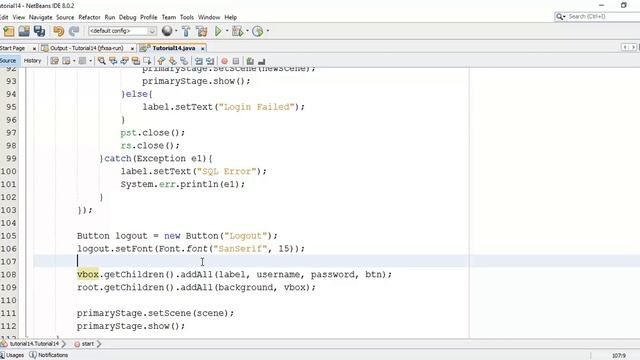
Task: Open the View menu
Action: tap(19, 17)
